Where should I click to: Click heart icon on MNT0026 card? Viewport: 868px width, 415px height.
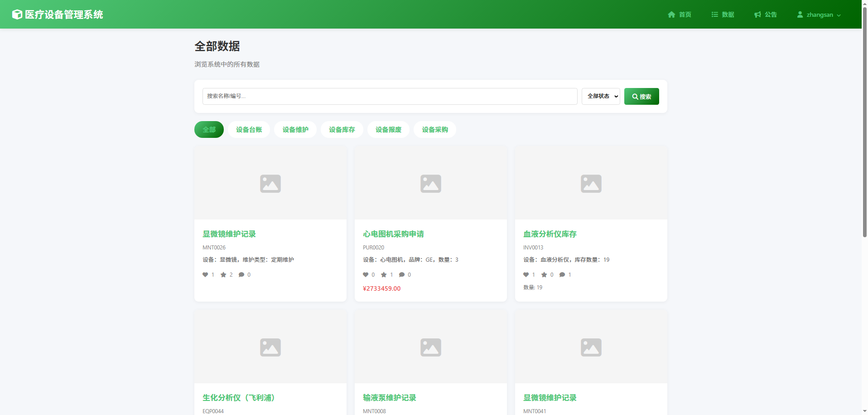[205, 275]
